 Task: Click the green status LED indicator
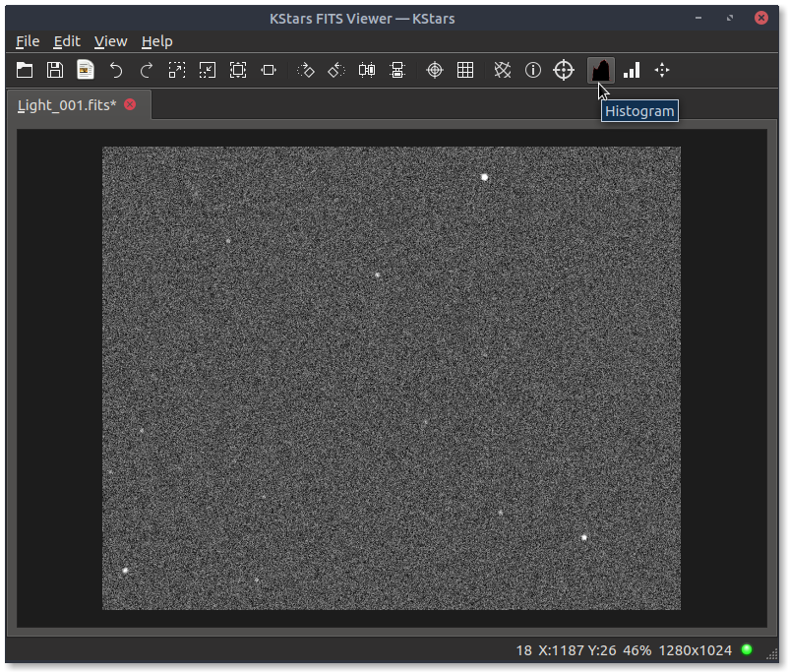(747, 649)
